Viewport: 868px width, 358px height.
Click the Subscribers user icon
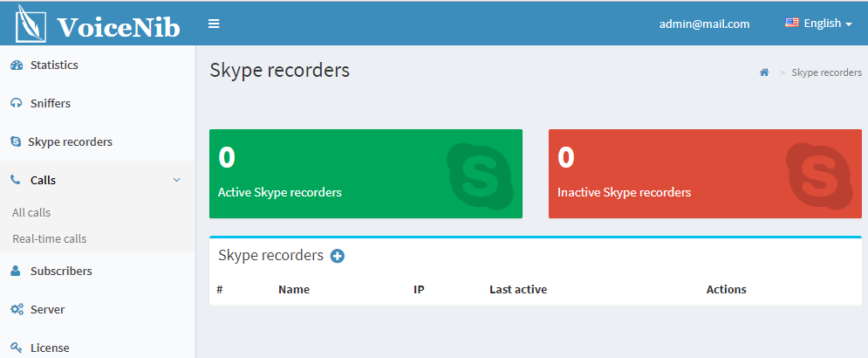[x=16, y=271]
